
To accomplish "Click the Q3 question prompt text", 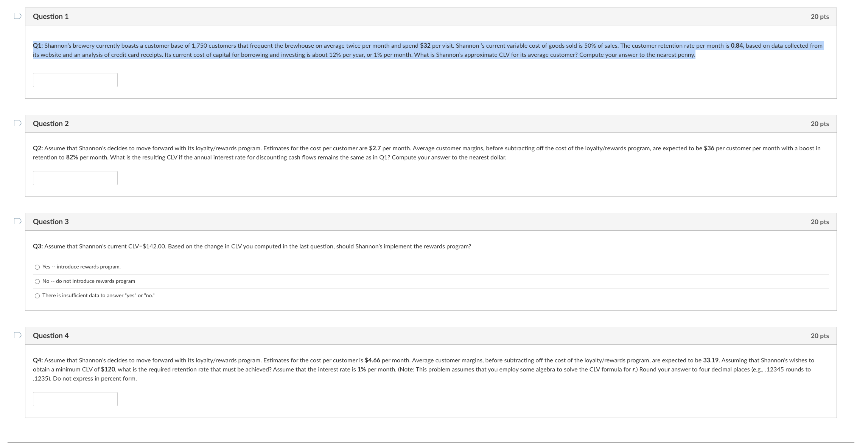I will [x=252, y=246].
